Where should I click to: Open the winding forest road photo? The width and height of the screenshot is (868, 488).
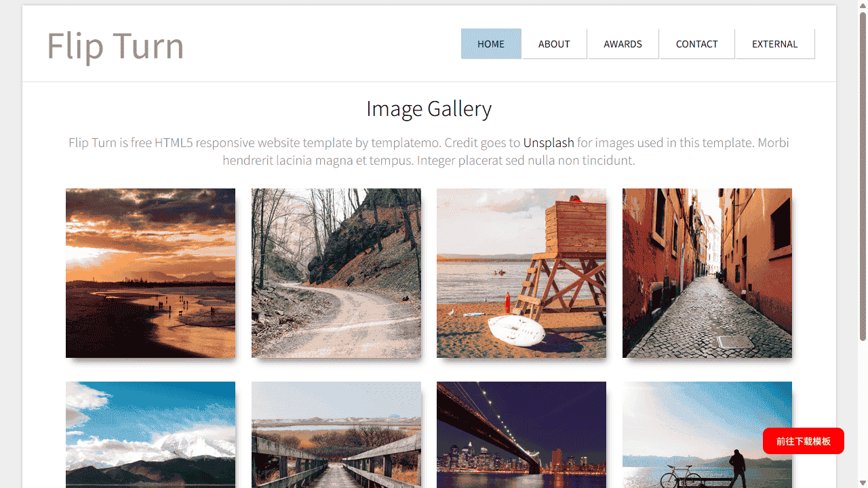click(x=336, y=273)
